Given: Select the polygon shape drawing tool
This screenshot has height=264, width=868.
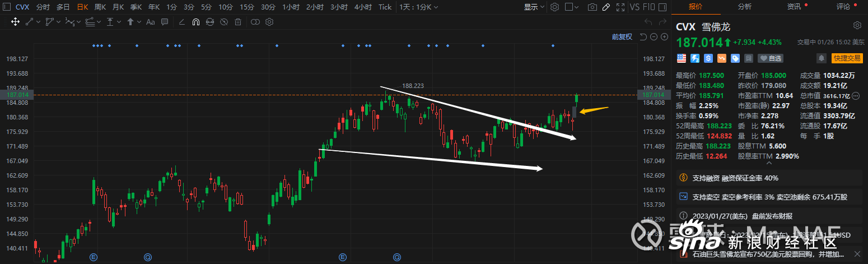Looking at the screenshot, I should [49, 22].
